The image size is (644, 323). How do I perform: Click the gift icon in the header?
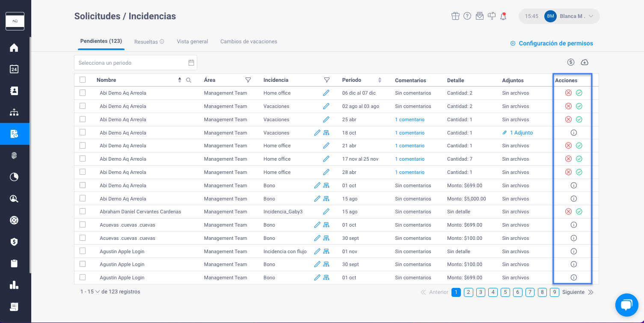(455, 16)
